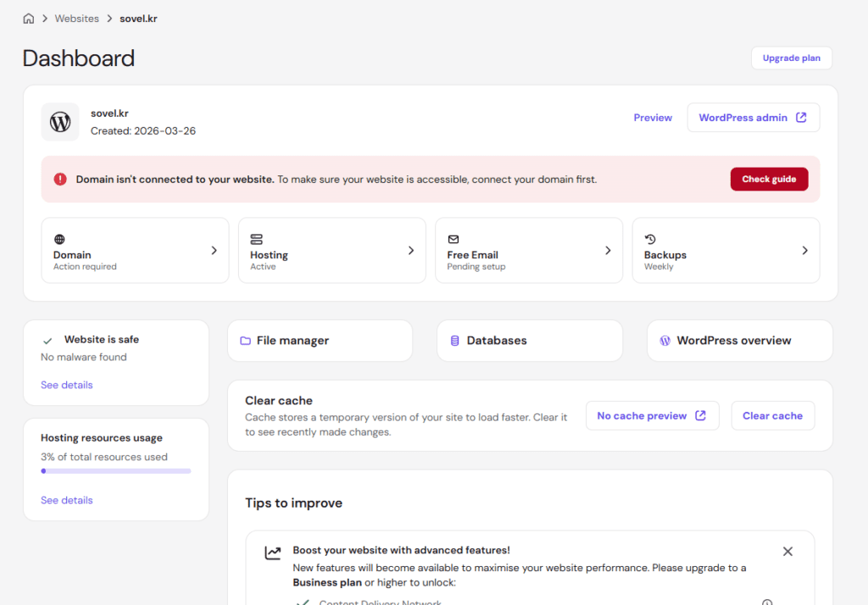The width and height of the screenshot is (868, 605).
Task: Open Backups card chevron
Action: point(805,251)
